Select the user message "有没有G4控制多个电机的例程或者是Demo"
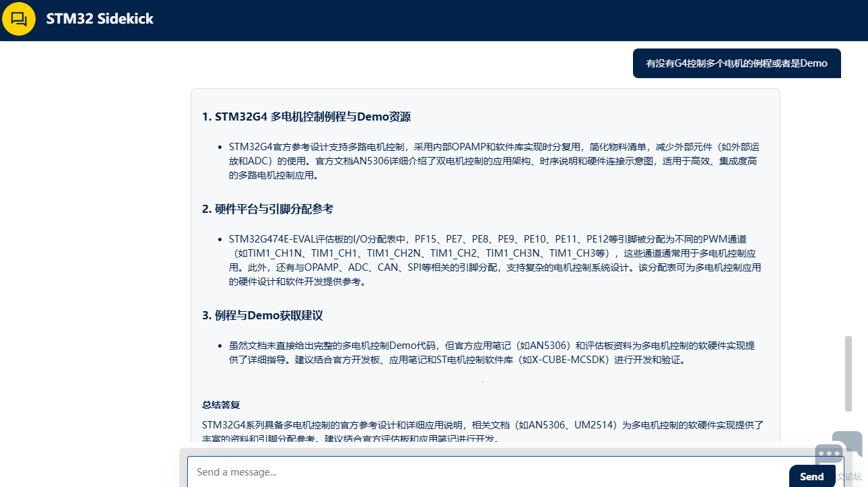 click(x=737, y=63)
